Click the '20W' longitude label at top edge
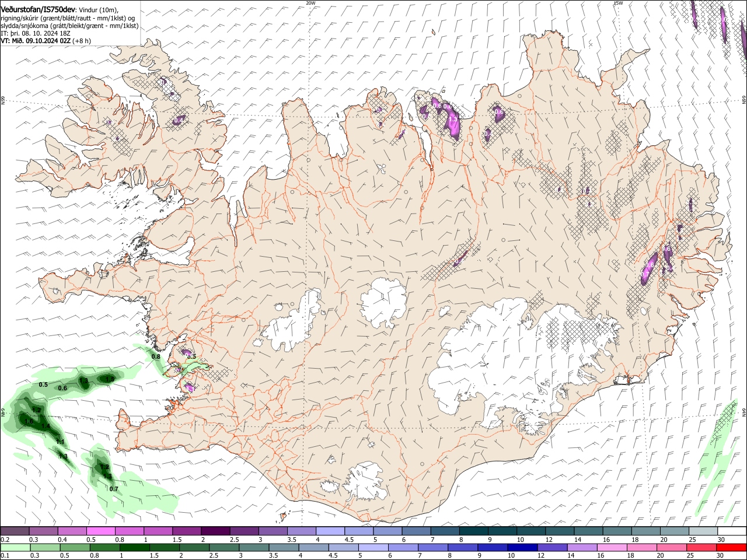 tap(310, 3)
